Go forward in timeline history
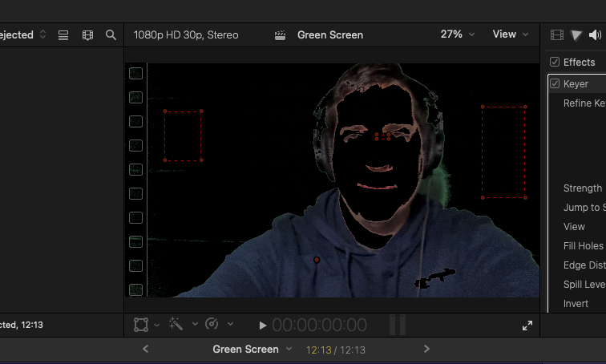Viewport: 606px width, 364px height. (x=426, y=349)
